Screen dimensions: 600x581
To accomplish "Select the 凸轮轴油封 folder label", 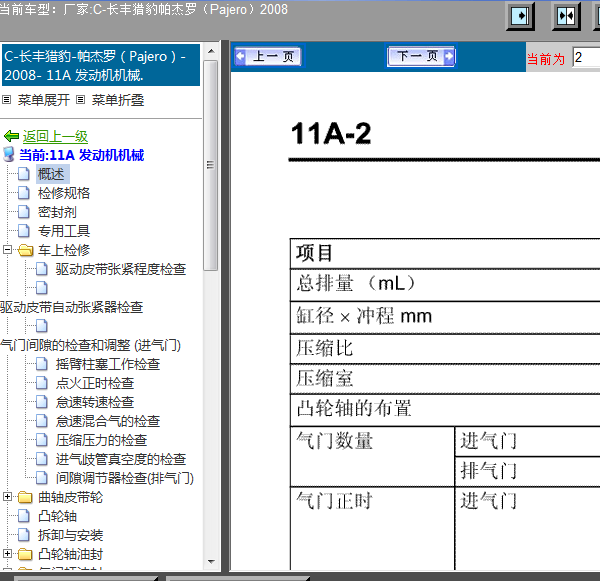I will 70,554.
